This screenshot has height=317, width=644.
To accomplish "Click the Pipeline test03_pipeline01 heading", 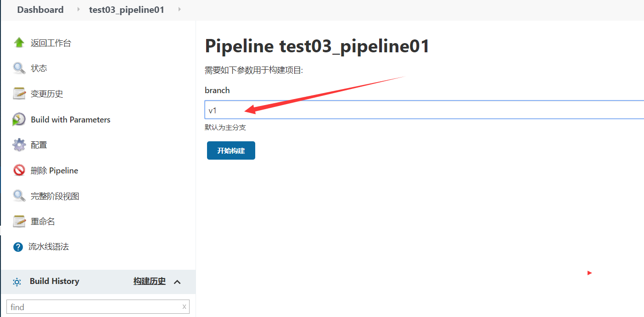I will pyautogui.click(x=317, y=46).
